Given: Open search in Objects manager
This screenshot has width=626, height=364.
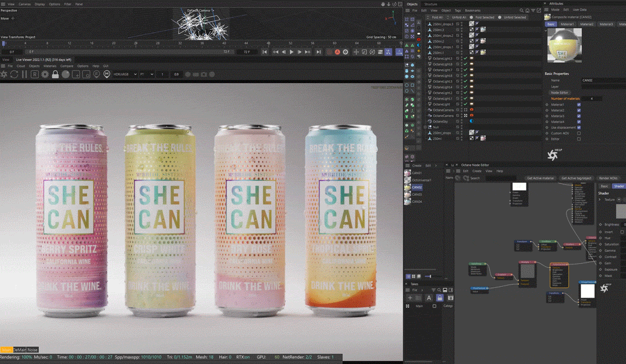Looking at the screenshot, I should 521,10.
